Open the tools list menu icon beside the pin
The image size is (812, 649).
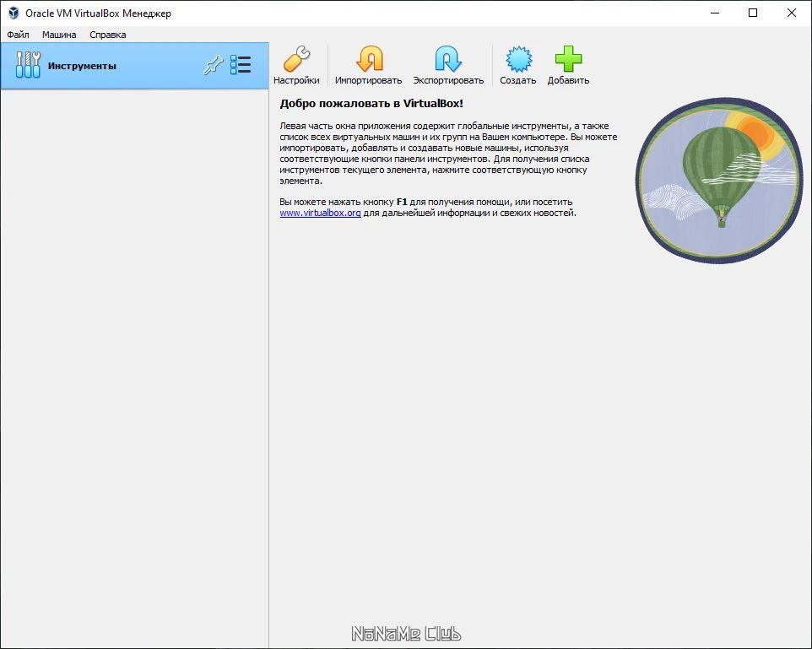[x=241, y=66]
